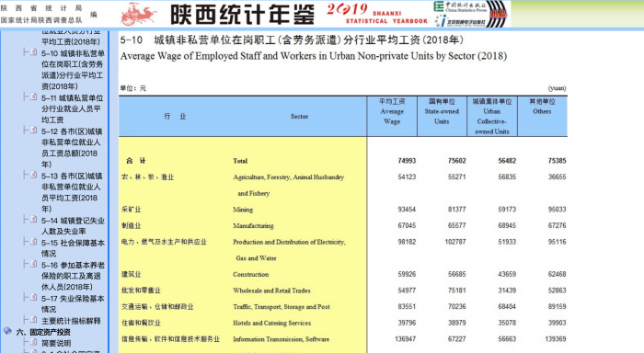Click the document icon beside 5-14 tree entry
This screenshot has width=644, height=353.
click(x=33, y=219)
